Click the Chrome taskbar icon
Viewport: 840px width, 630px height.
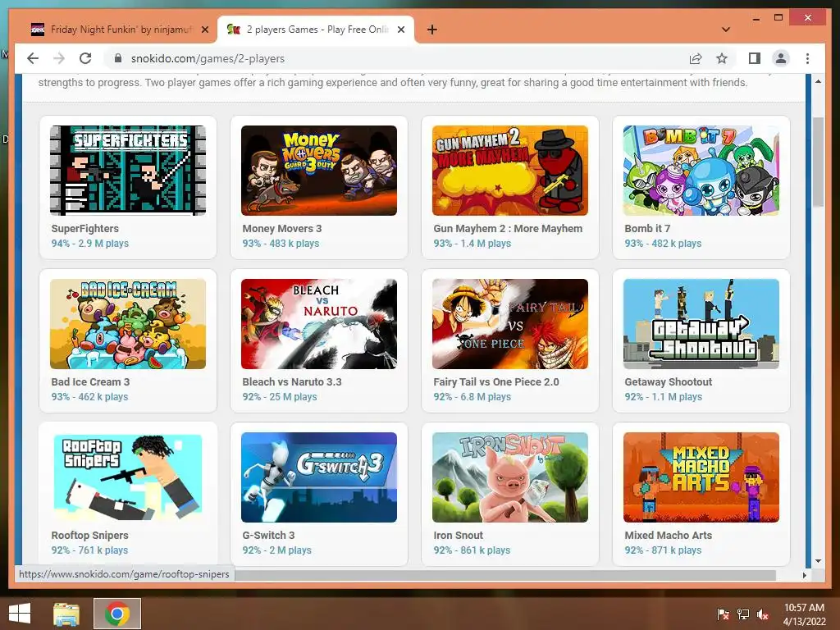(117, 614)
